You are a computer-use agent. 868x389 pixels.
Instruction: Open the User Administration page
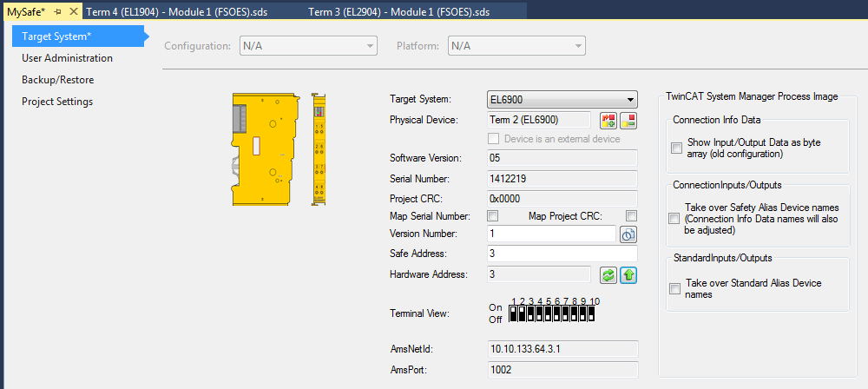pos(67,58)
